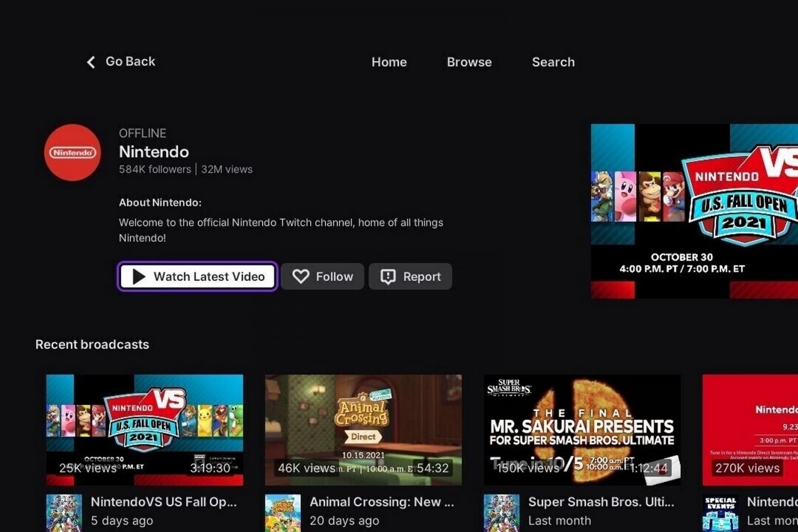The height and width of the screenshot is (532, 798).
Task: Open the Special Events category icon
Action: [720, 513]
